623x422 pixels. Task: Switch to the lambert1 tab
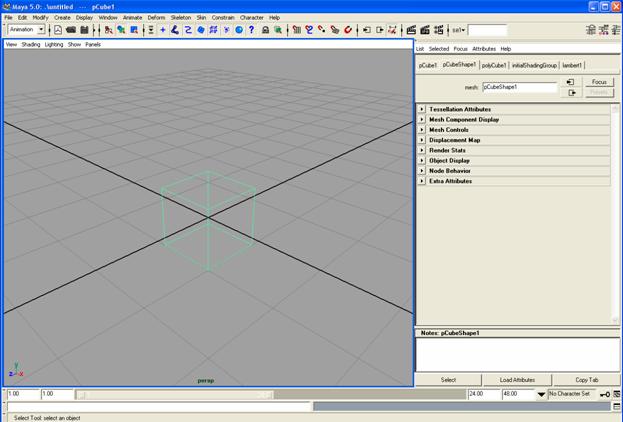coord(572,65)
